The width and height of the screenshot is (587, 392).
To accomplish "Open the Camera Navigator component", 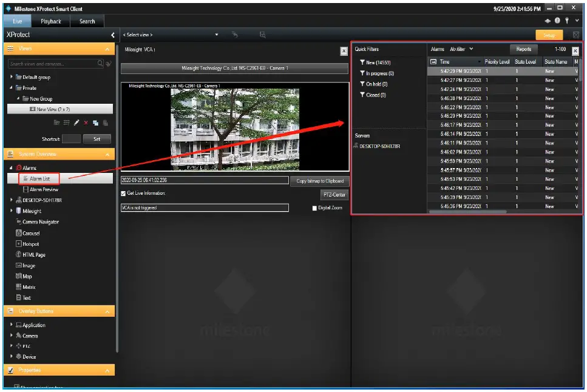I will (39, 223).
